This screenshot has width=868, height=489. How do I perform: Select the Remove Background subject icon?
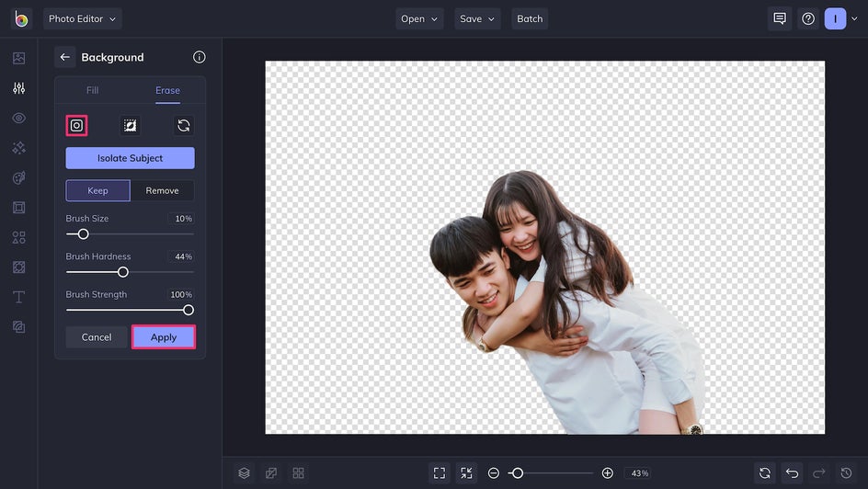coord(76,126)
